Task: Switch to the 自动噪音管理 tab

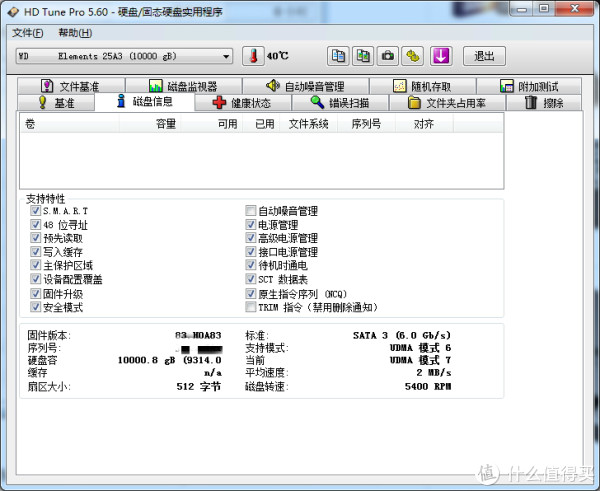Action: [306, 86]
